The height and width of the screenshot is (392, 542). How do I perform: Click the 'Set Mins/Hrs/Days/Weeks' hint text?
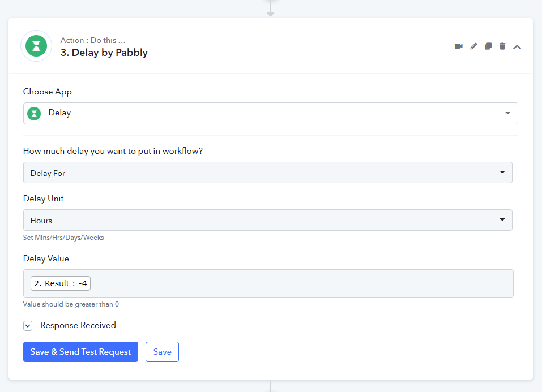(63, 238)
